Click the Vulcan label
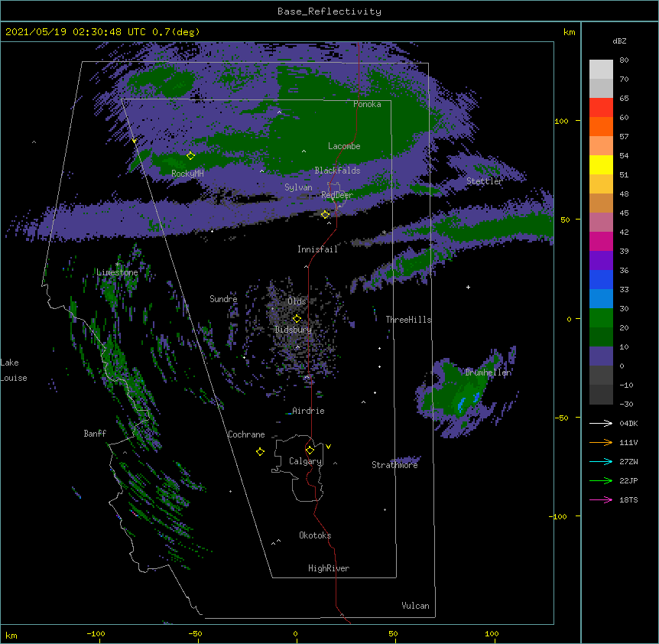659x644 pixels. [415, 606]
